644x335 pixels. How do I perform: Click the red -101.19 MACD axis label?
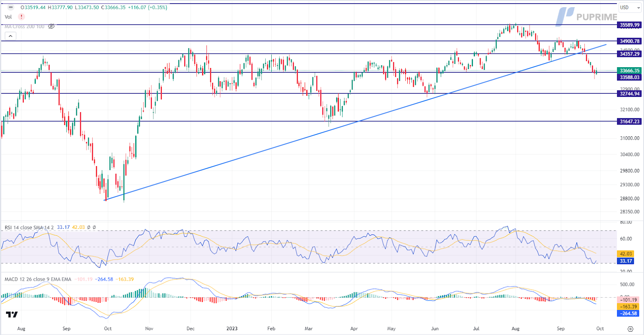coord(628,300)
